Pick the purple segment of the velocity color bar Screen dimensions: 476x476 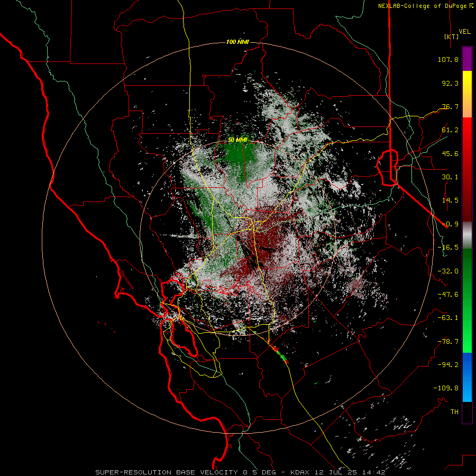point(467,59)
